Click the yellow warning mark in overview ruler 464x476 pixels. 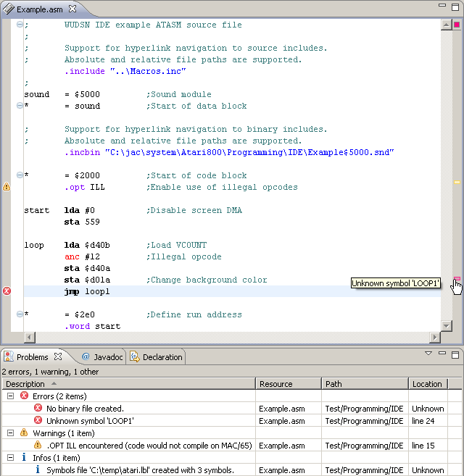coord(457,183)
